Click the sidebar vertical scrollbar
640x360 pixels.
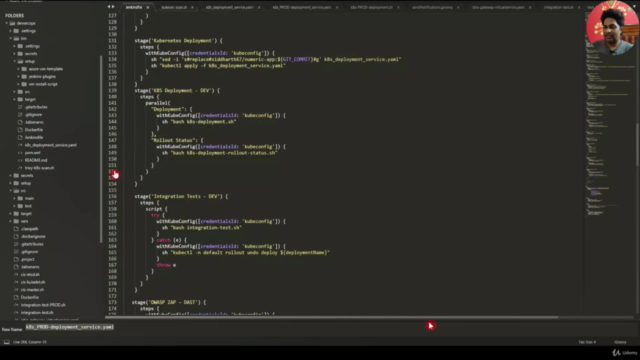coord(101,149)
